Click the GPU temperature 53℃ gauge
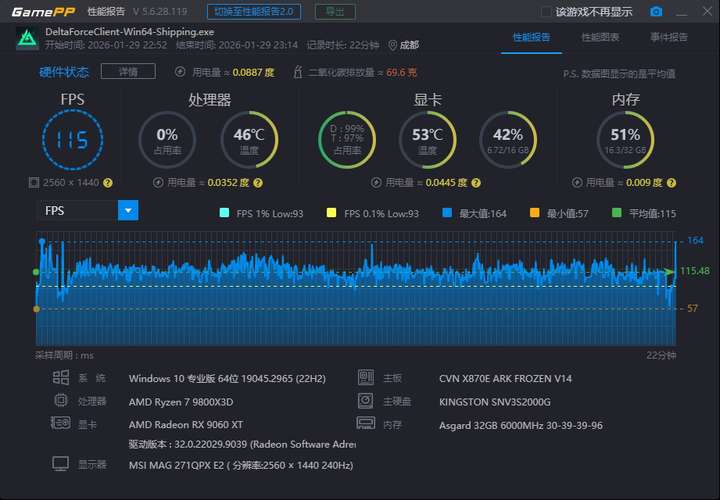 pos(428,140)
